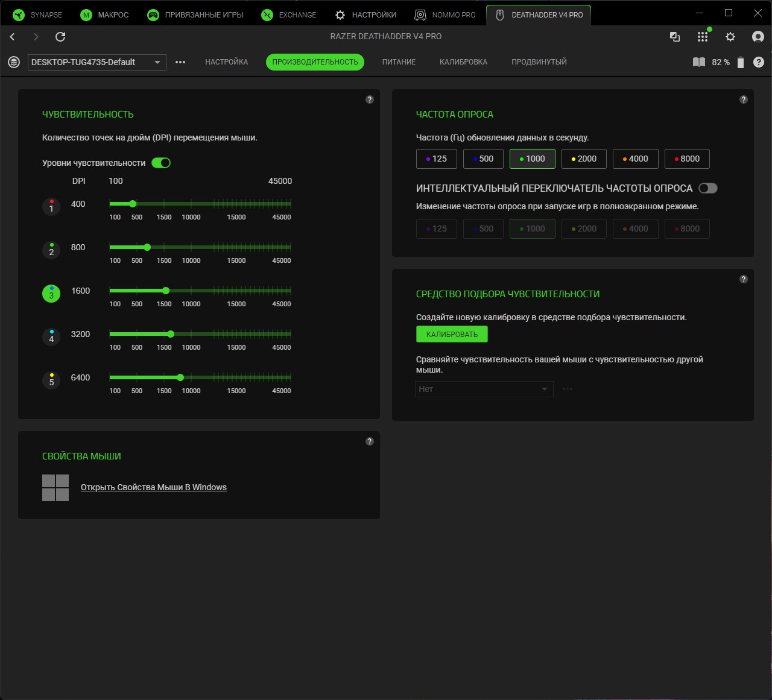772x700 pixels.
Task: Select sensitivity stage 3 button
Action: [x=51, y=294]
